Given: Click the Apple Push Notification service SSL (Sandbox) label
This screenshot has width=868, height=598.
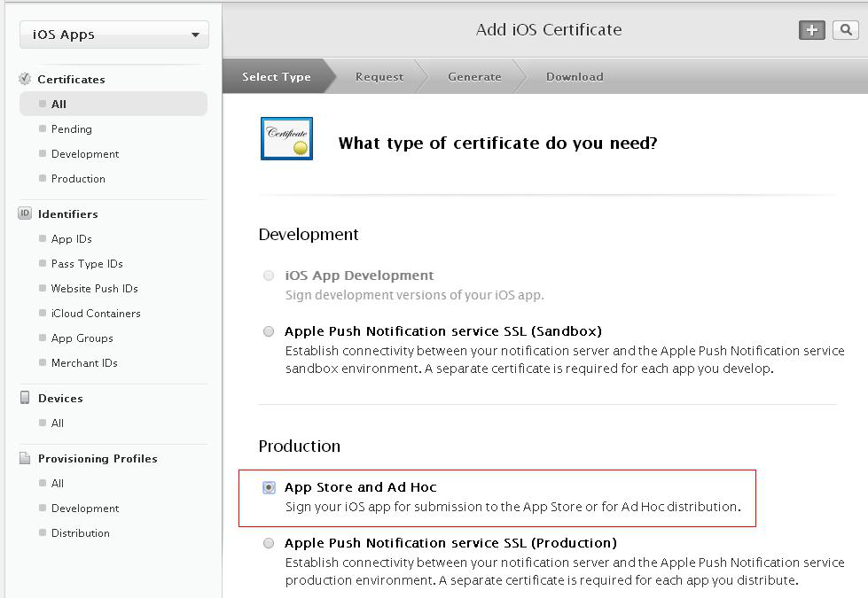Looking at the screenshot, I should (442, 331).
